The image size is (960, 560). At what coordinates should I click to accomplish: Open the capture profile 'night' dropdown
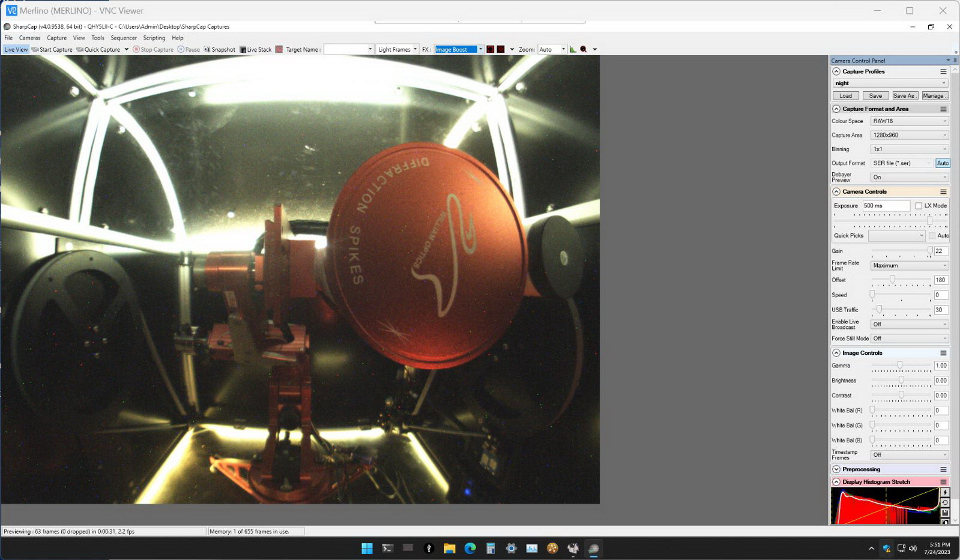890,83
